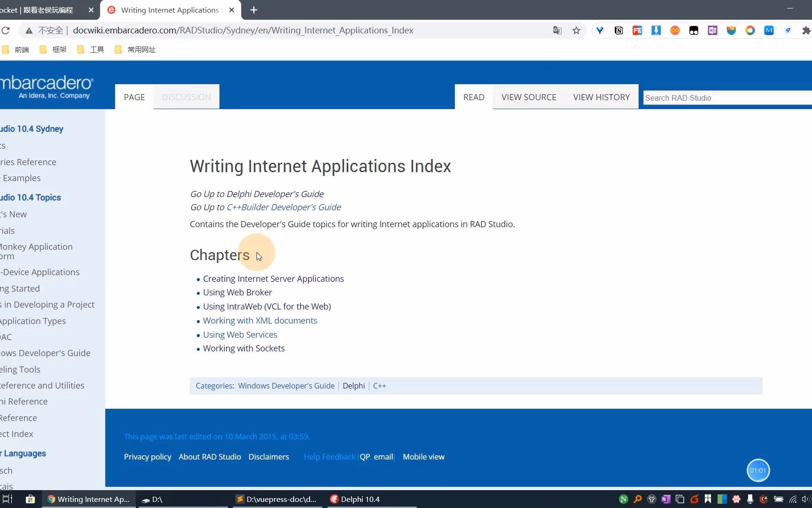
Task: Open the Extensions puzzle piece menu
Action: [x=806, y=31]
